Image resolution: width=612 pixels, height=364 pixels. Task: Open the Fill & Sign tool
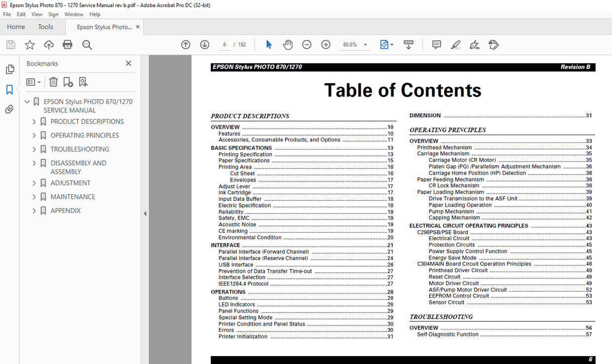click(494, 44)
